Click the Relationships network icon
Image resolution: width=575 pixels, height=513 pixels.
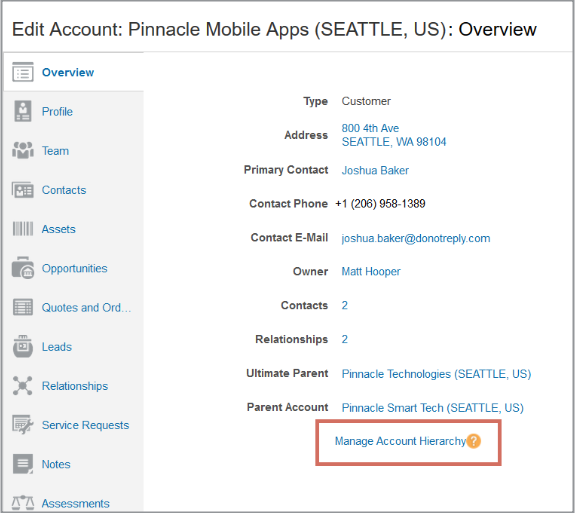pyautogui.click(x=23, y=386)
